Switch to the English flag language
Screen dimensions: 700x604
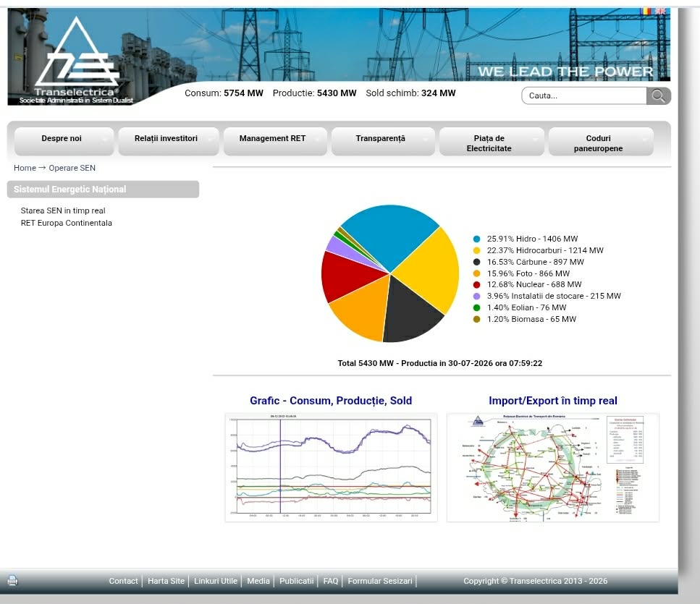[x=660, y=11]
